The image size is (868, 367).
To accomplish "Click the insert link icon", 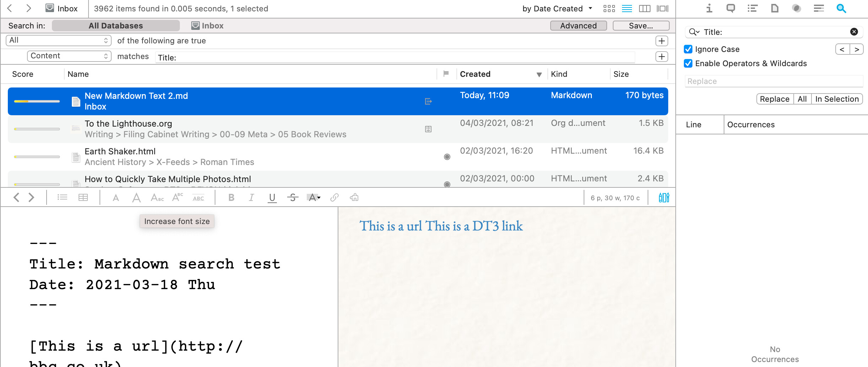I will pyautogui.click(x=334, y=197).
